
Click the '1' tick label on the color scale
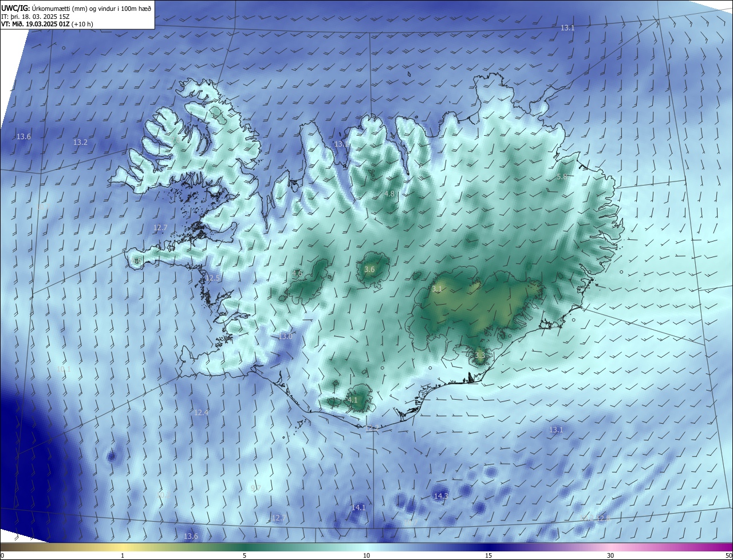click(123, 555)
